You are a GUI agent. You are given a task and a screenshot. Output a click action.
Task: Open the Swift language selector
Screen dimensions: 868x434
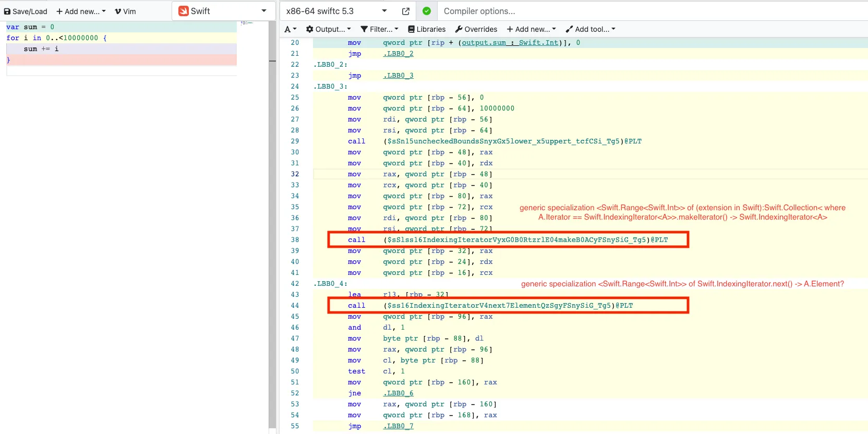point(223,11)
